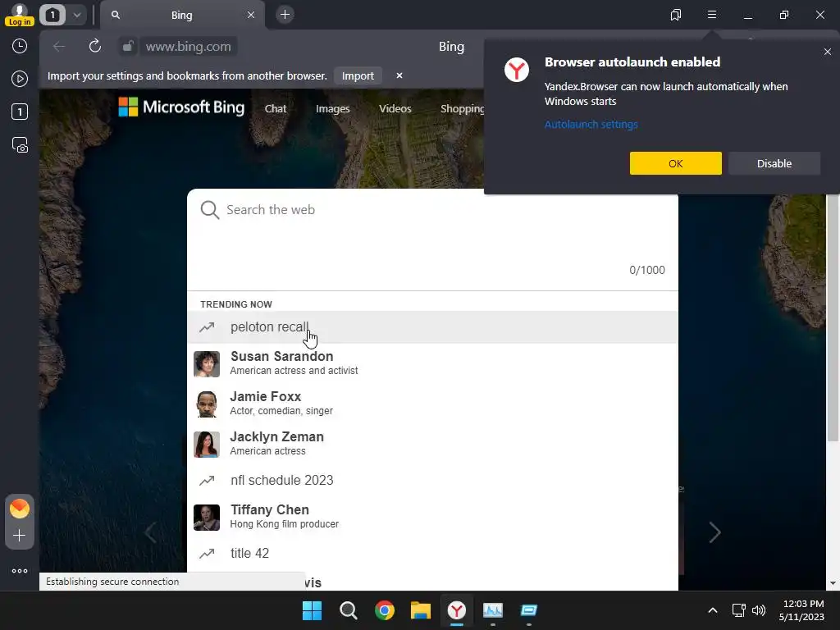This screenshot has width=840, height=630.
Task: Click the Microsoft Bing logo
Action: point(181,107)
